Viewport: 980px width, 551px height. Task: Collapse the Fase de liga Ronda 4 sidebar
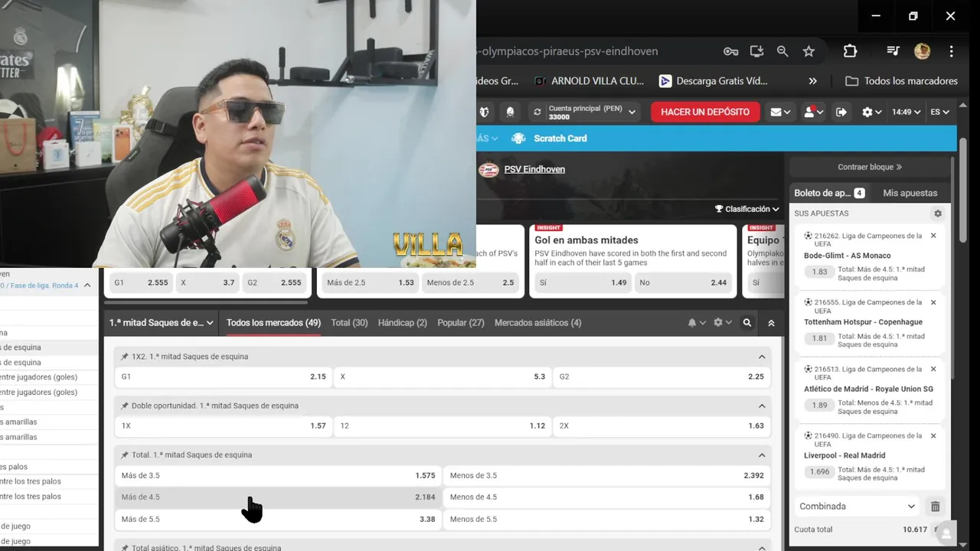click(87, 285)
